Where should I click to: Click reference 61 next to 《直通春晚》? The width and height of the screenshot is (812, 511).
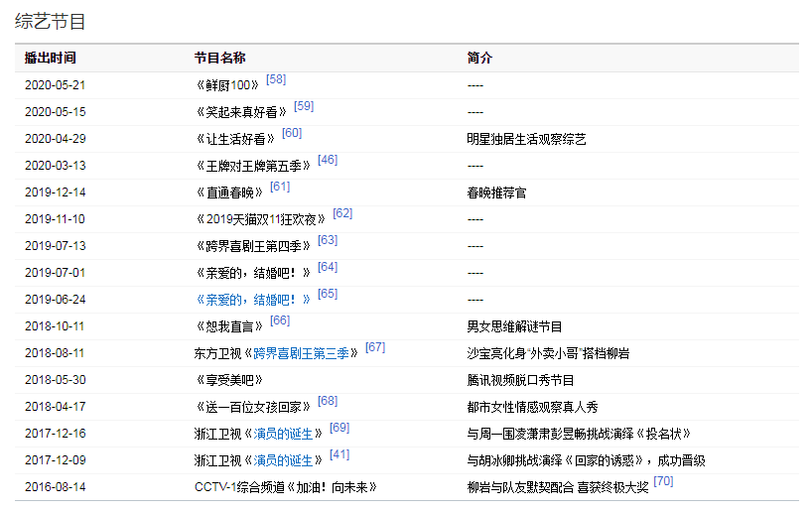(280, 187)
